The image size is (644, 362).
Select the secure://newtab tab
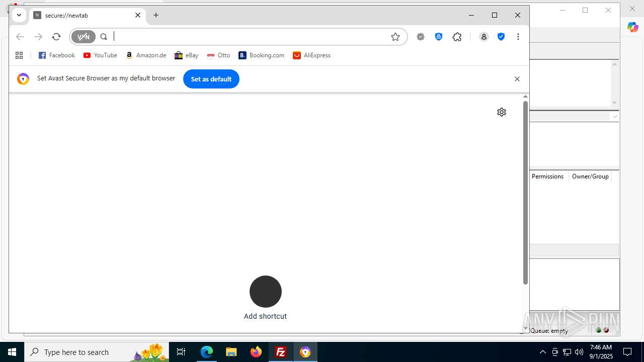tap(88, 16)
